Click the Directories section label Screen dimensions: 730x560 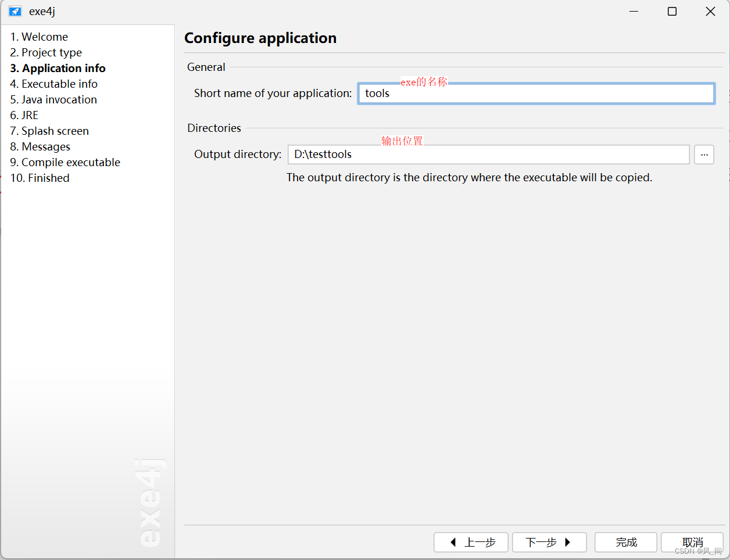214,128
